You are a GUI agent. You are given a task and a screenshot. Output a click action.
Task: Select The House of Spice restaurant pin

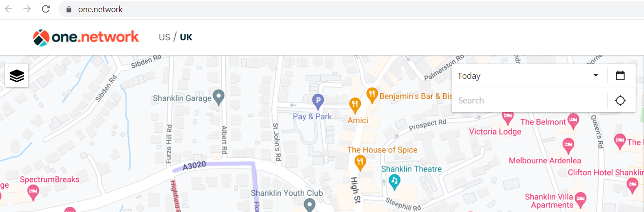click(360, 163)
